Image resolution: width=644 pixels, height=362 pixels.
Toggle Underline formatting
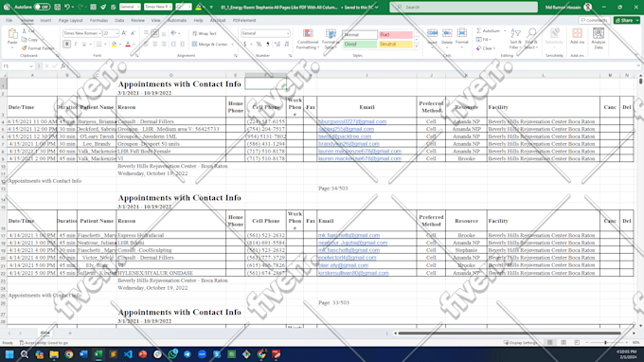(84, 44)
